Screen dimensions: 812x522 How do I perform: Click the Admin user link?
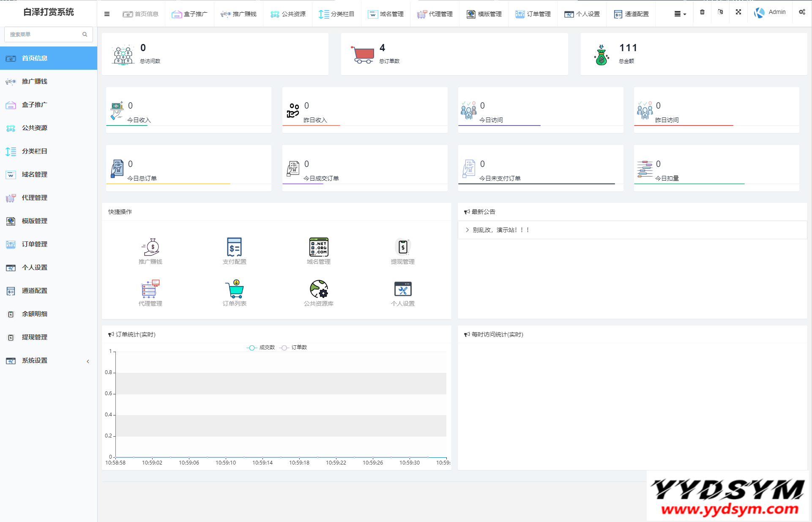(776, 12)
